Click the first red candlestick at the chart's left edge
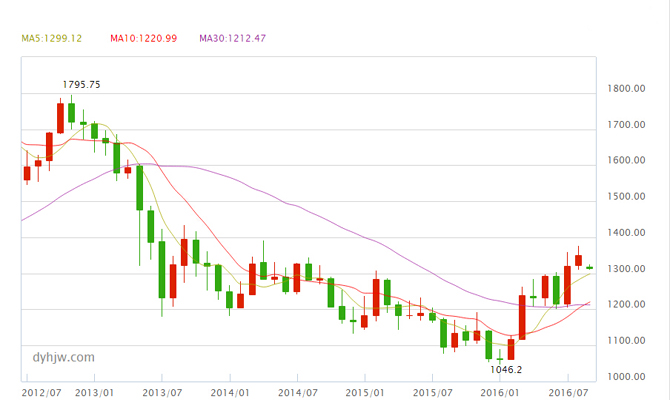The image size is (670, 400). click(27, 172)
